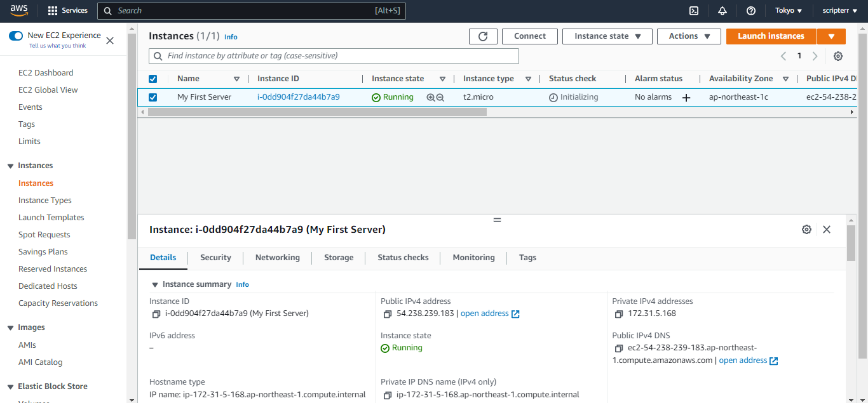The height and width of the screenshot is (403, 868).
Task: Click the Launch instances button
Action: tap(771, 36)
